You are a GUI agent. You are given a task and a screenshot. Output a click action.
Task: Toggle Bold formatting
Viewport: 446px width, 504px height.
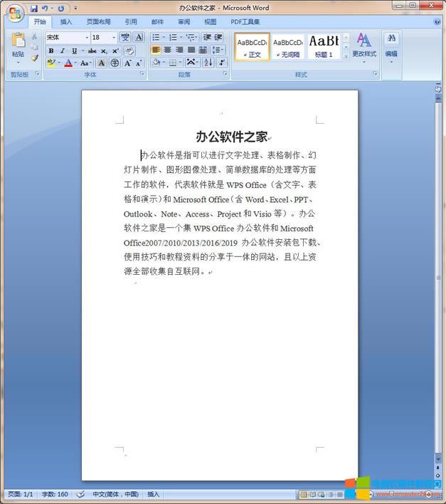tap(51, 51)
